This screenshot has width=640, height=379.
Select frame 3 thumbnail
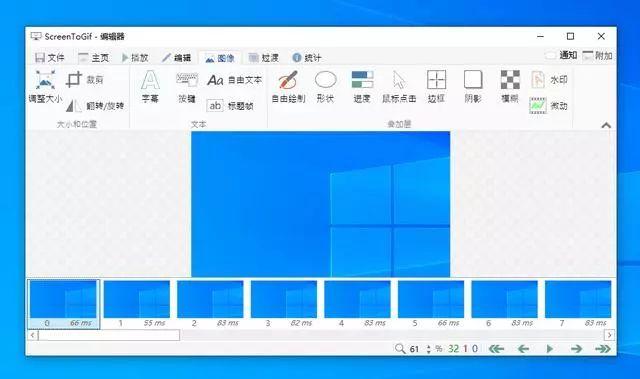(x=284, y=304)
